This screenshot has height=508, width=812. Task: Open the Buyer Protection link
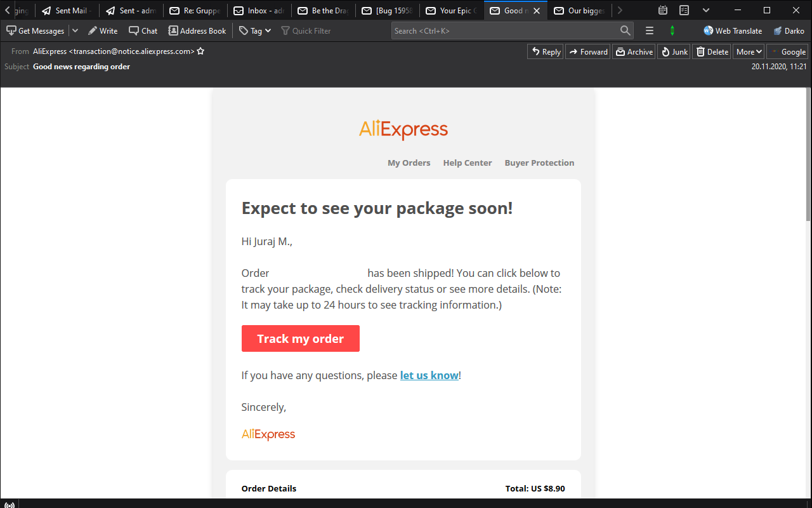coord(539,163)
